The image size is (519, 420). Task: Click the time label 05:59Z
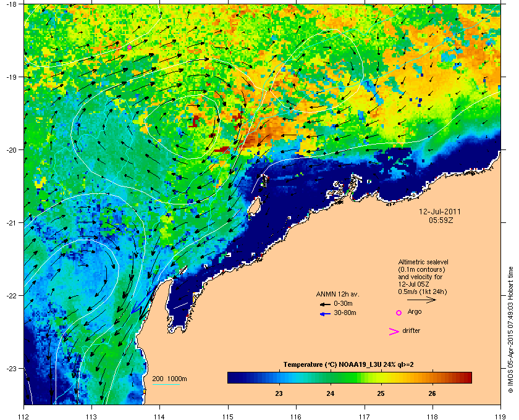coord(441,220)
